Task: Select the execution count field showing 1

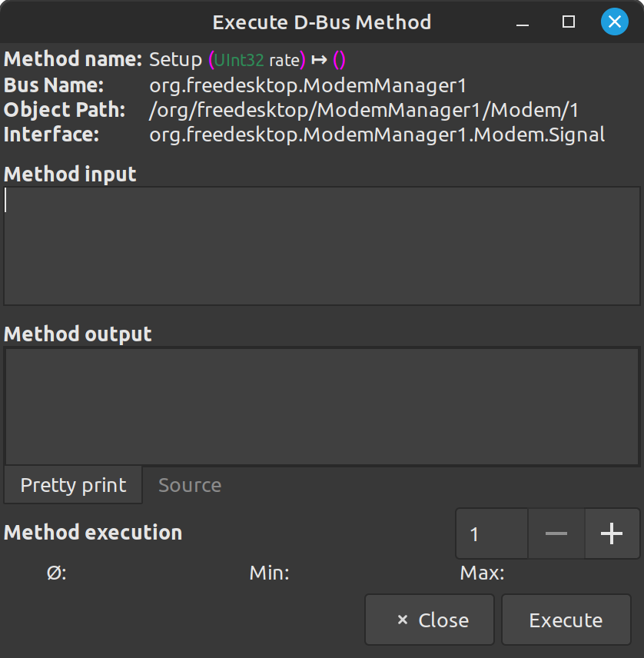Action: tap(491, 533)
